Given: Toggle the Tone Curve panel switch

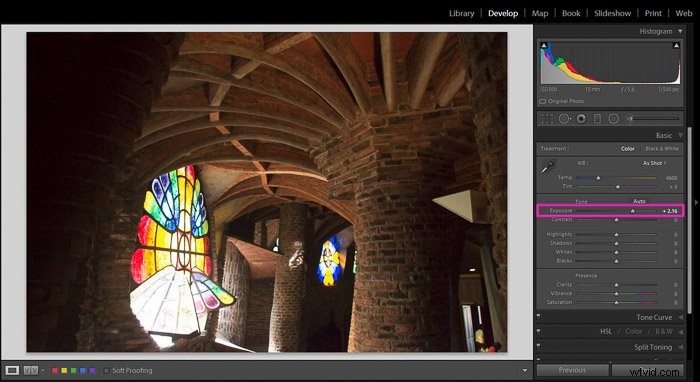Looking at the screenshot, I should [538, 316].
